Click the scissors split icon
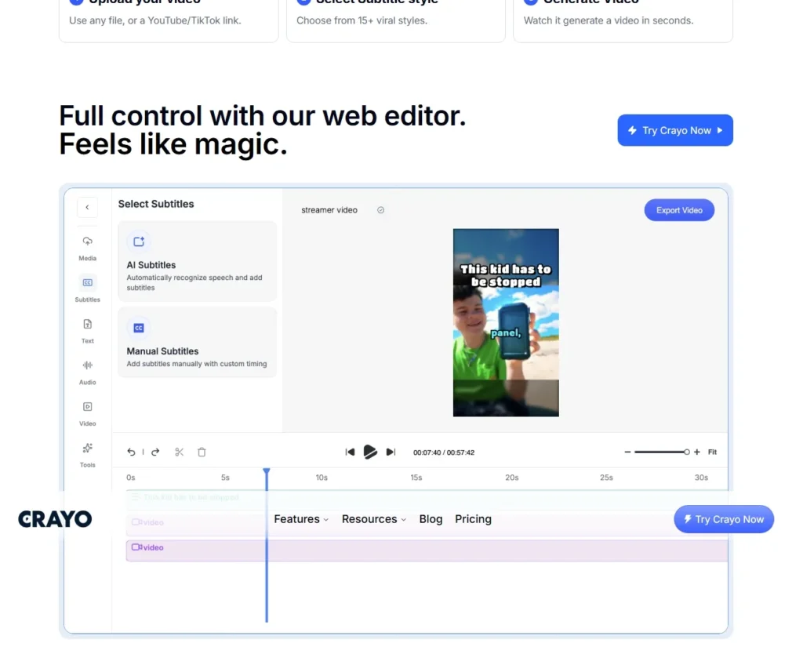 click(179, 452)
